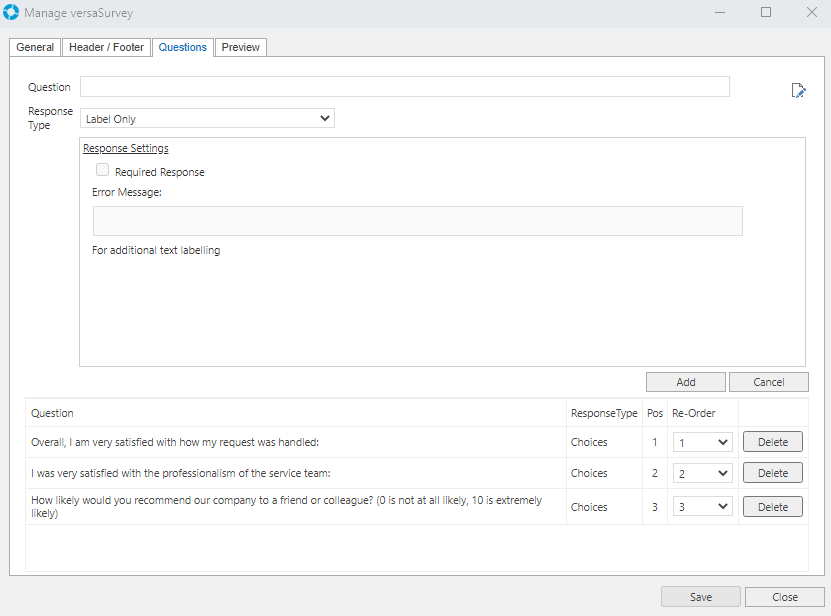
Task: Expand Re-Order dropdown for second question
Action: [x=703, y=473]
